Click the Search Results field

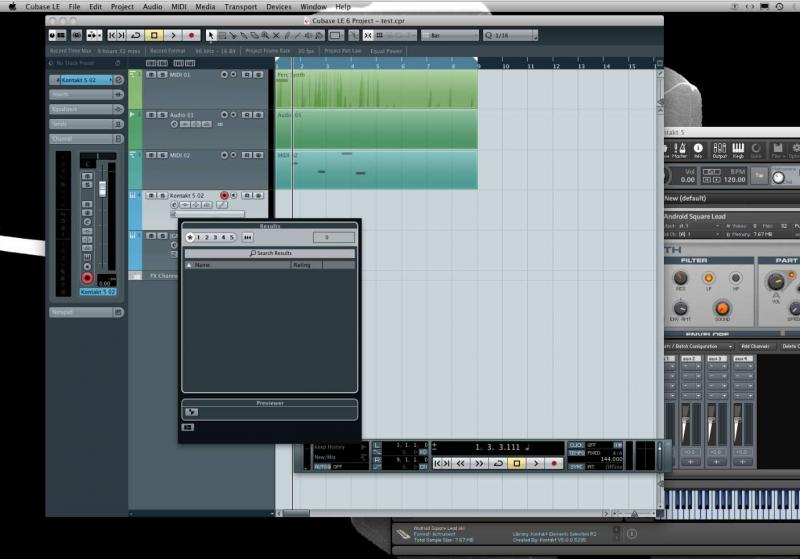[x=270, y=253]
